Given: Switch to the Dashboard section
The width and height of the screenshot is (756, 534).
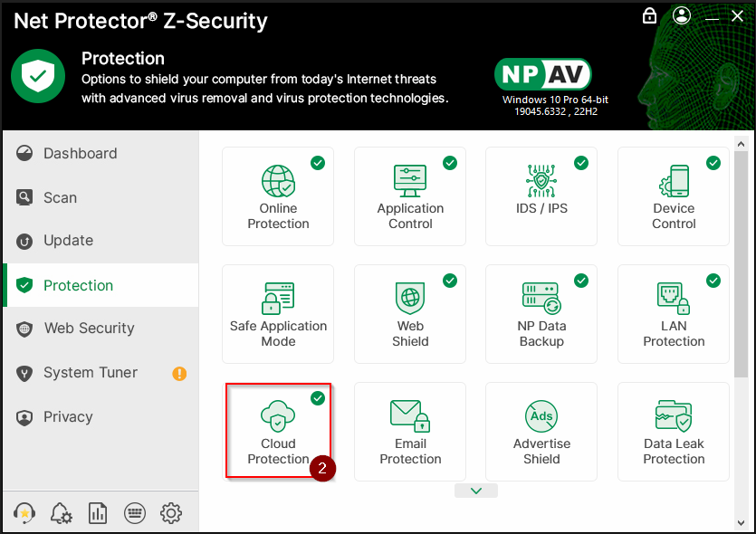Looking at the screenshot, I should (x=80, y=154).
